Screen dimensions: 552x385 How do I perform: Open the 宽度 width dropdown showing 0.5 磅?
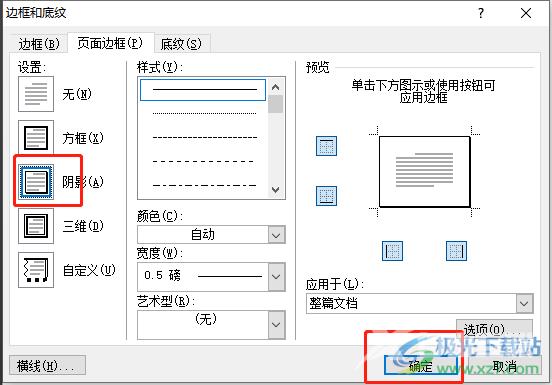[211, 276]
